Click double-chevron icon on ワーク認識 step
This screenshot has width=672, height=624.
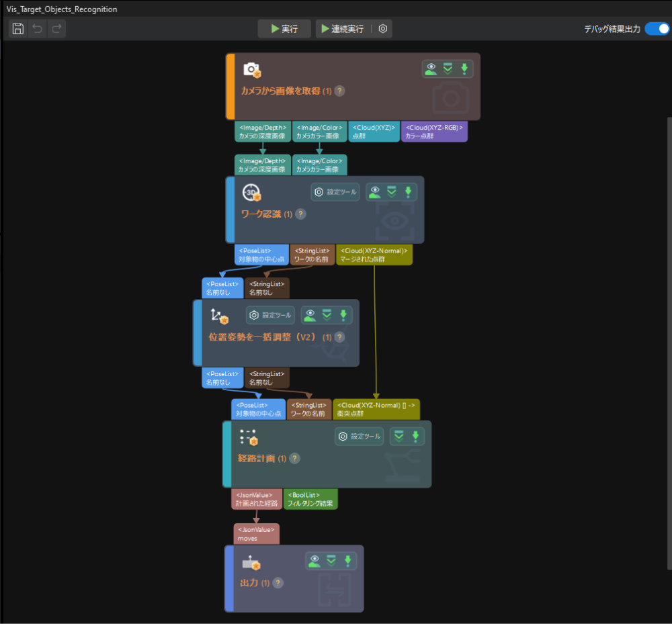(392, 192)
